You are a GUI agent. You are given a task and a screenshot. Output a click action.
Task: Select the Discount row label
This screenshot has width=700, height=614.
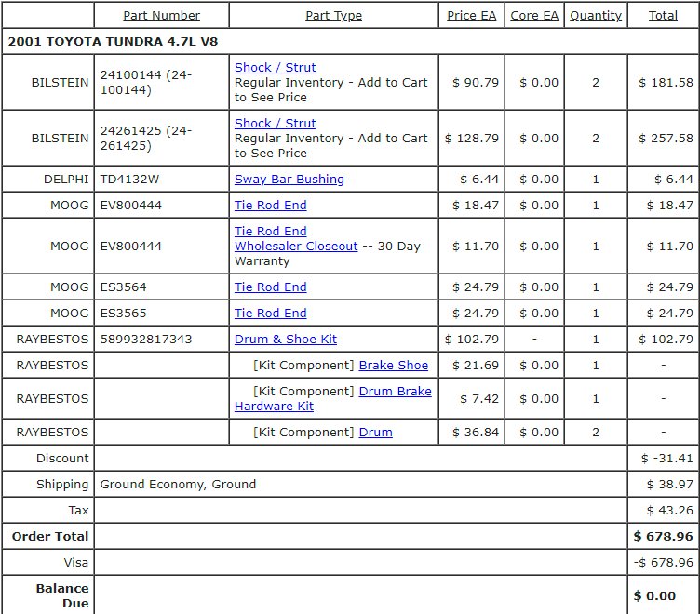tap(62, 458)
